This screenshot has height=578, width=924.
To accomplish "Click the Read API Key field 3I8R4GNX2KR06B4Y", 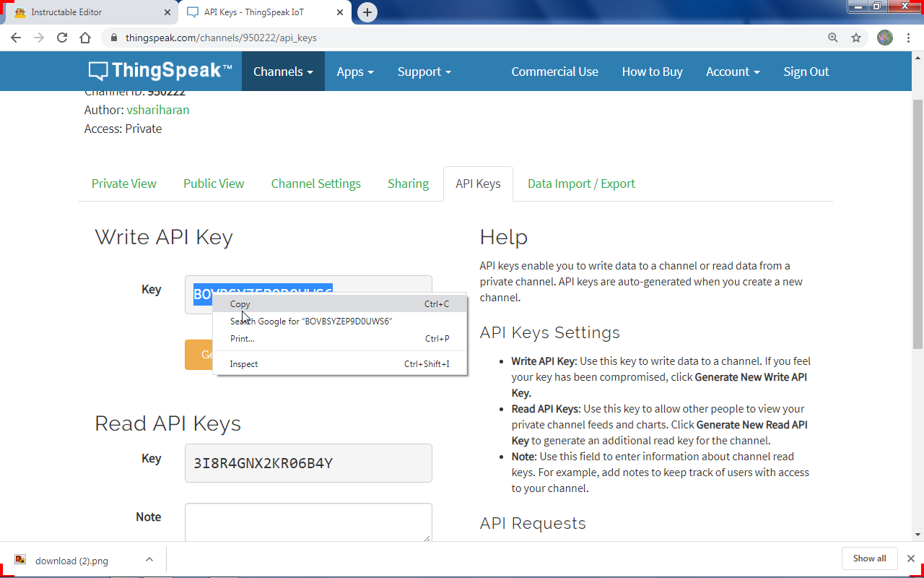I will point(308,463).
